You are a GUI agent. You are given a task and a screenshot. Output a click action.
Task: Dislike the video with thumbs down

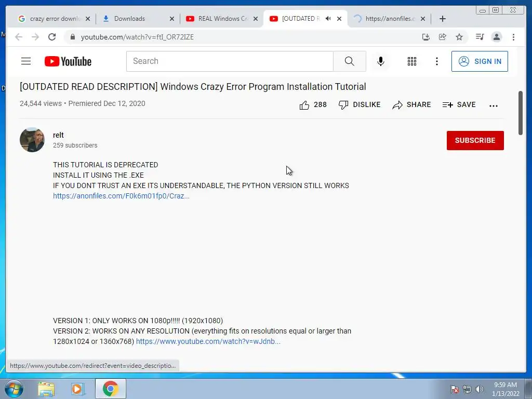(x=360, y=105)
